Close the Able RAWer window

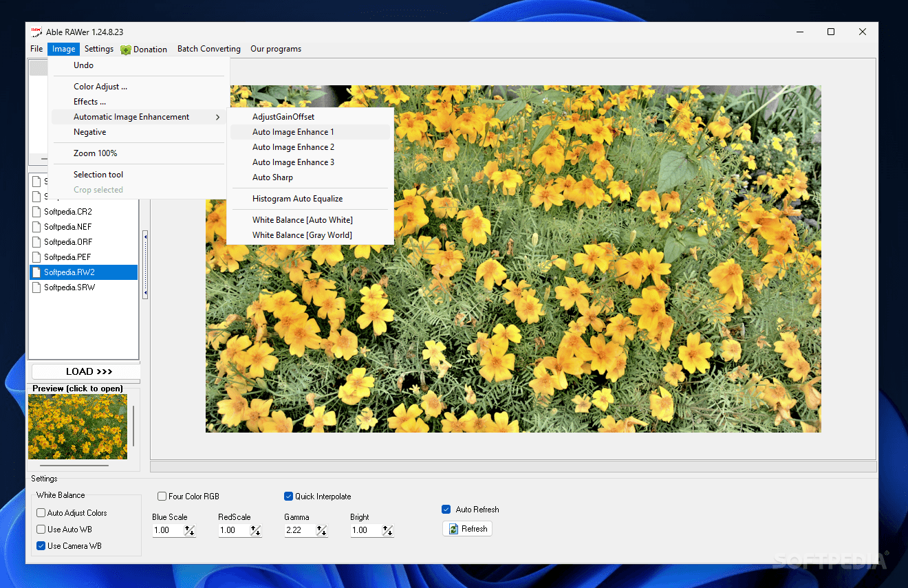pos(863,32)
